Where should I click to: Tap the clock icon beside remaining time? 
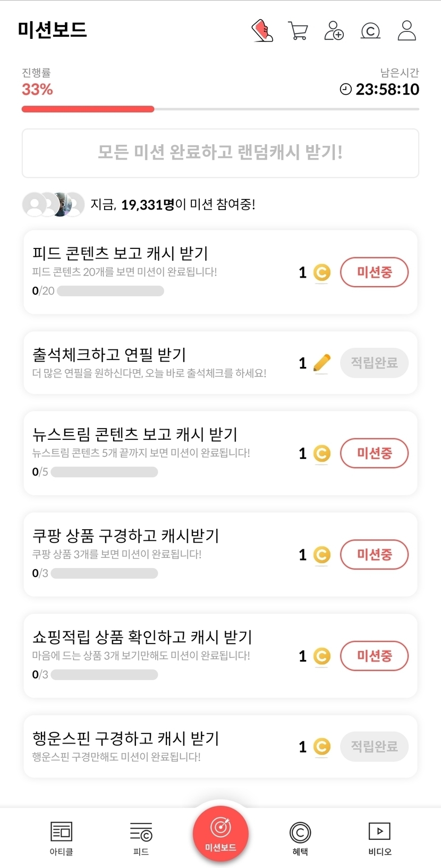[x=346, y=89]
